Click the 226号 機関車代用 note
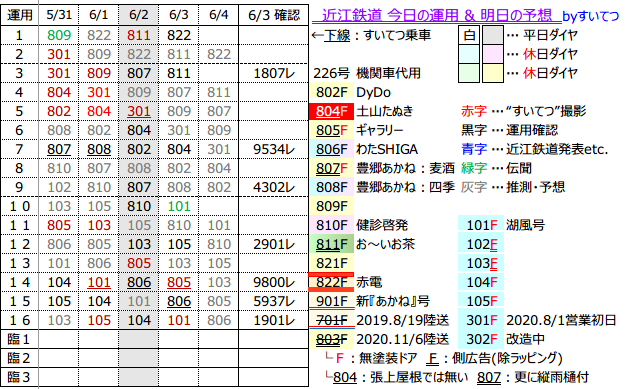Image resolution: width=625 pixels, height=389 pixels. pos(367,73)
